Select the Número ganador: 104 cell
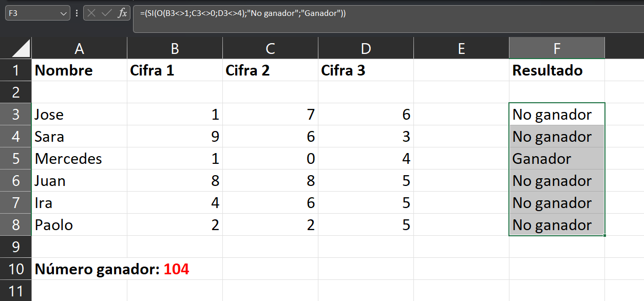The height and width of the screenshot is (301, 644). point(112,269)
